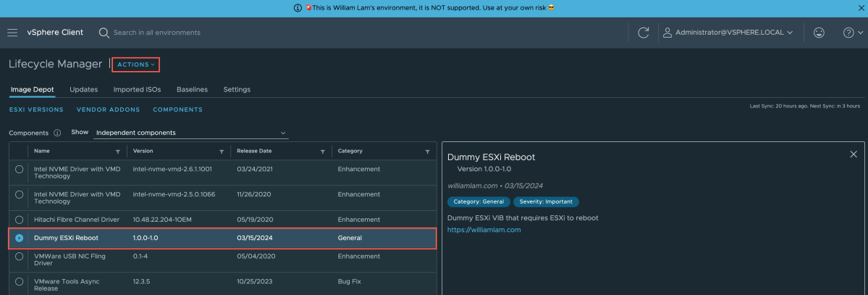The height and width of the screenshot is (295, 868).
Task: Filter the Category column
Action: click(x=427, y=151)
